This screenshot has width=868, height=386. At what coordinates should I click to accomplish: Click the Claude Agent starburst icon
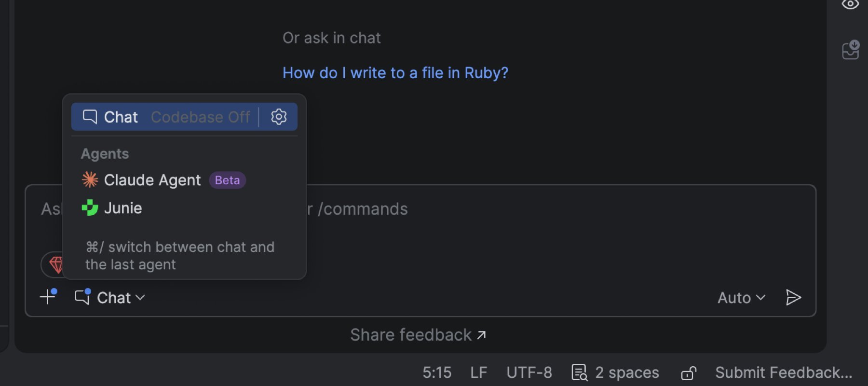tap(90, 180)
